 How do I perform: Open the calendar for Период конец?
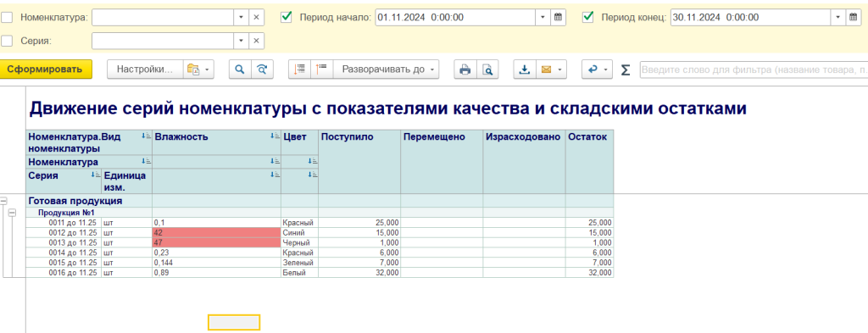[854, 17]
